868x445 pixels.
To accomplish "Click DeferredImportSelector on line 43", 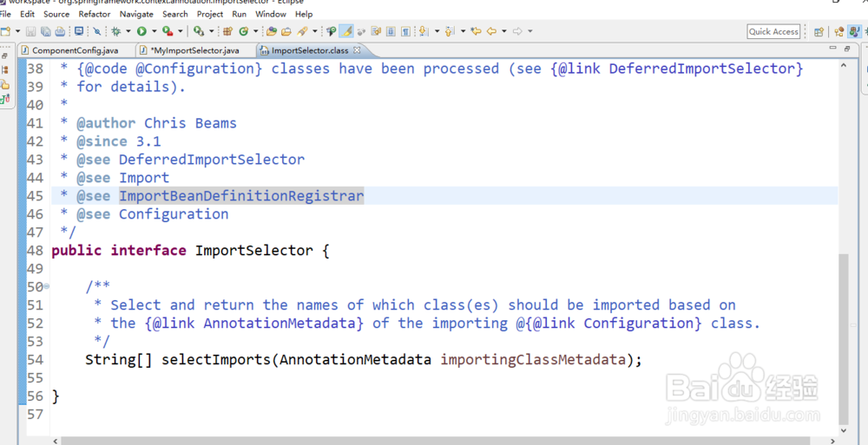I will click(212, 160).
